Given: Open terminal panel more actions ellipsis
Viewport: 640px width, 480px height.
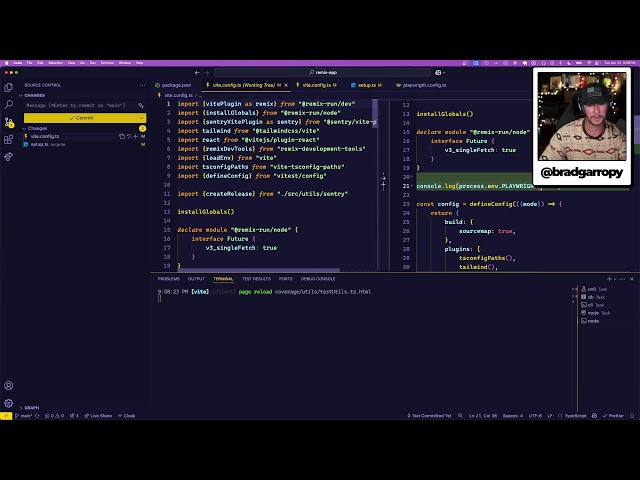Looking at the screenshot, I should [x=622, y=279].
